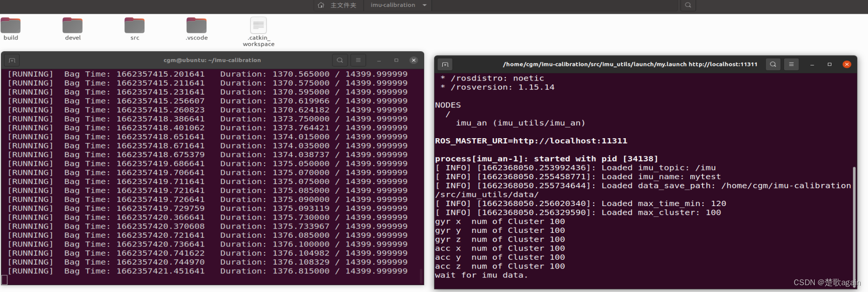Screen dimensions: 868x292
Task: Click 'process[imu_an-1]: started' line
Action: pos(547,159)
